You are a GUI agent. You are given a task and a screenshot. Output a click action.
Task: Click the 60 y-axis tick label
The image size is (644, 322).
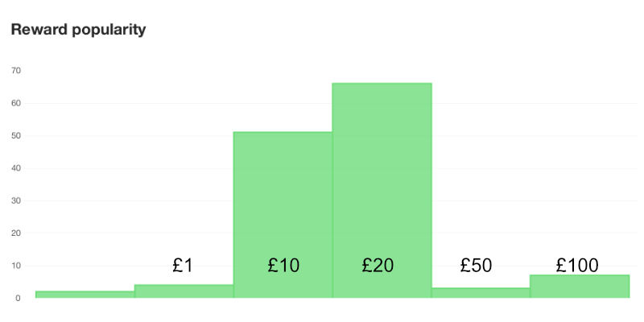[16, 103]
